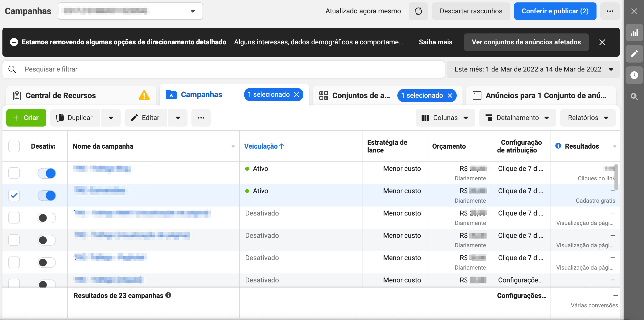Click the Resultados info icon

point(558,146)
